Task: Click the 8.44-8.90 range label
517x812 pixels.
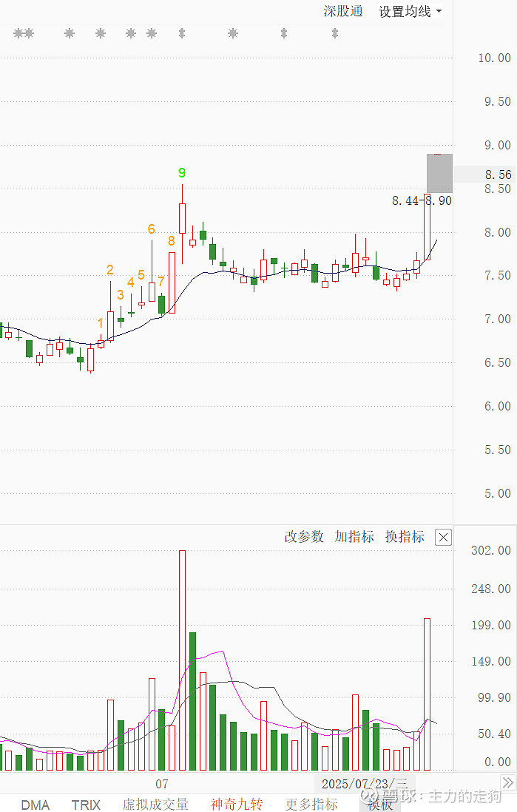Action: [422, 201]
